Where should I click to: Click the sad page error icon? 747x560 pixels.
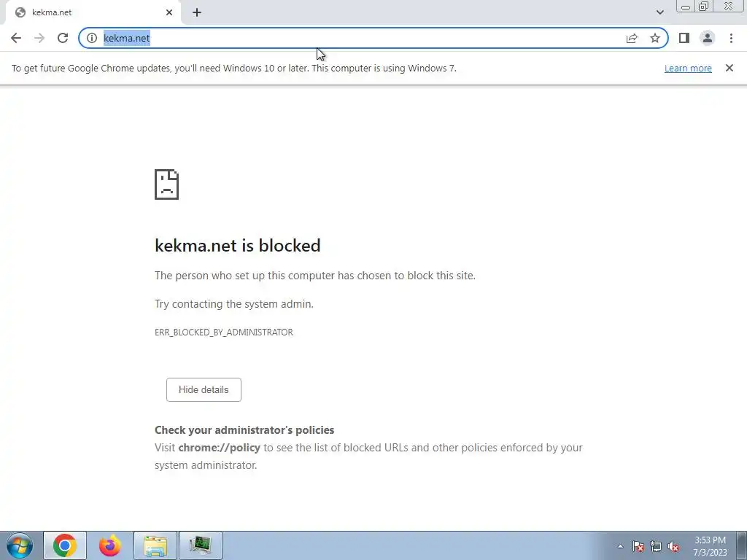coord(167,184)
